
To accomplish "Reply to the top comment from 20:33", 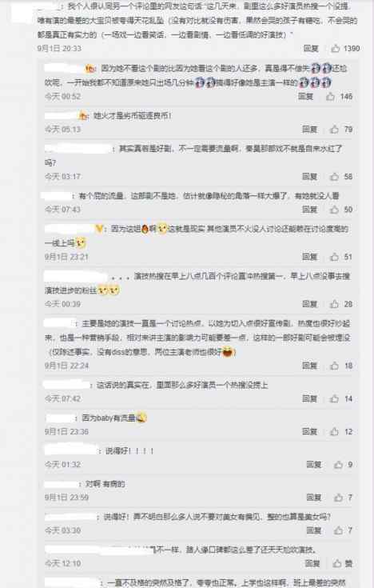I will (x=311, y=48).
